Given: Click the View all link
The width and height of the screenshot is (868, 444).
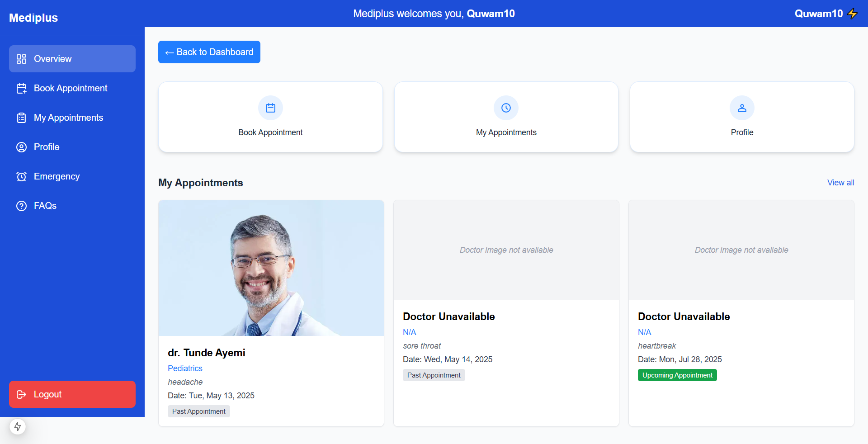Looking at the screenshot, I should [840, 183].
